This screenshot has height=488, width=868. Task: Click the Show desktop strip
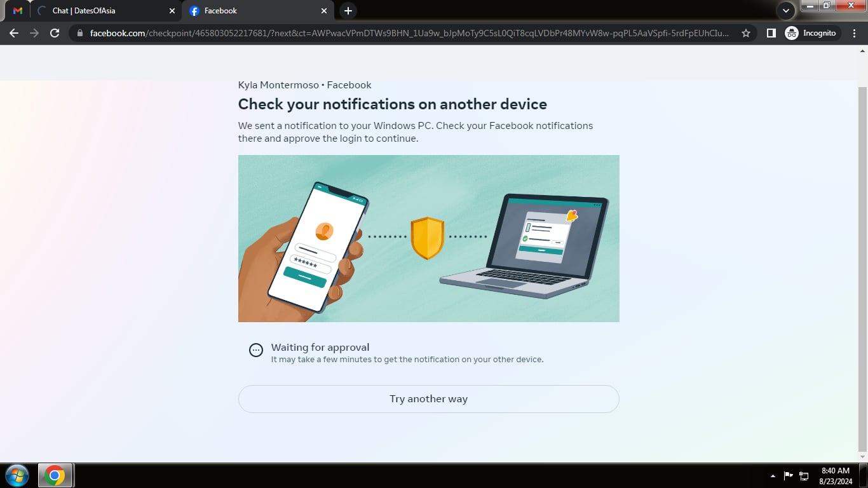864,475
